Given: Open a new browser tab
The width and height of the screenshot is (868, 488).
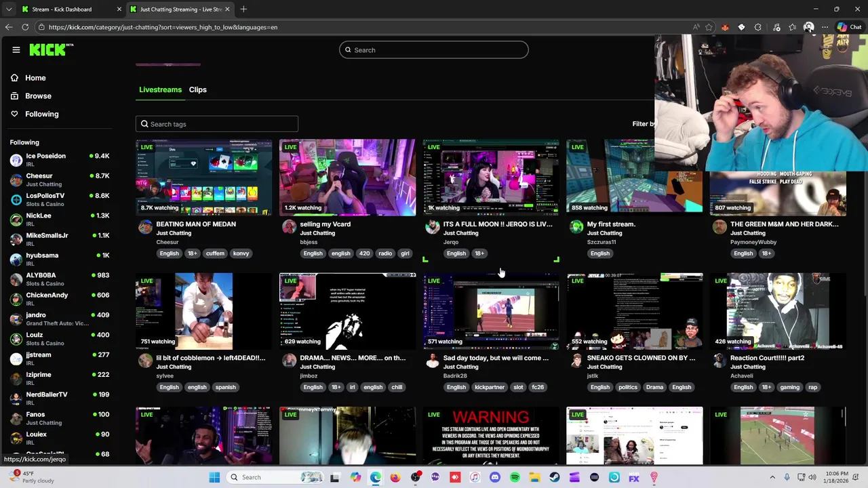Looking at the screenshot, I should click(x=243, y=9).
